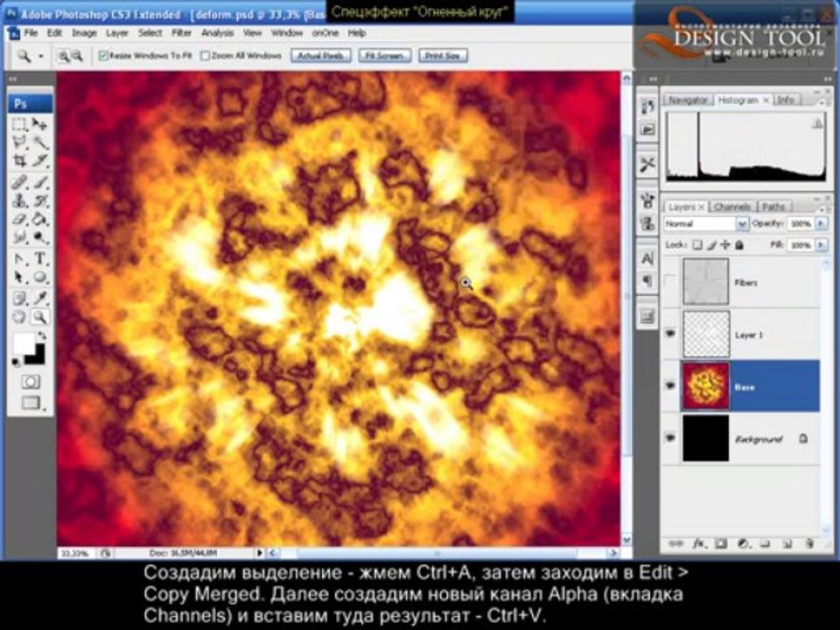Delete layer with trash icon
This screenshot has width=840, height=630.
pyautogui.click(x=809, y=543)
